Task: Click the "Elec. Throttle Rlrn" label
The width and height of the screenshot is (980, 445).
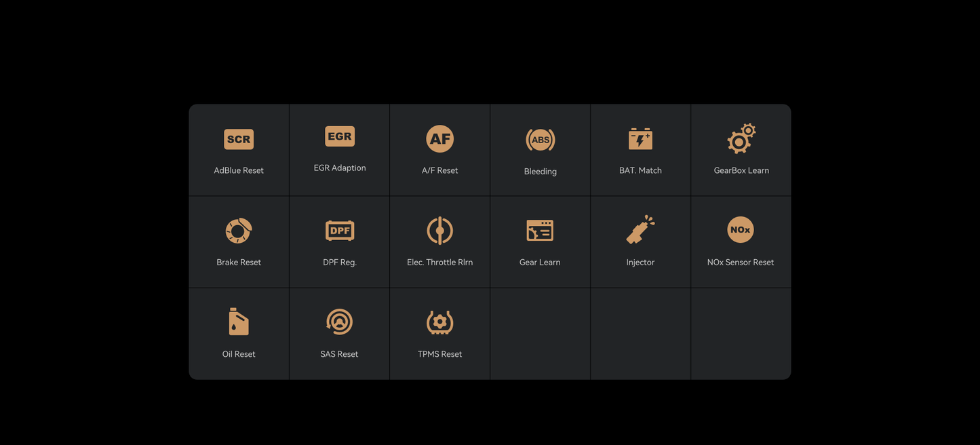Action: 439,263
